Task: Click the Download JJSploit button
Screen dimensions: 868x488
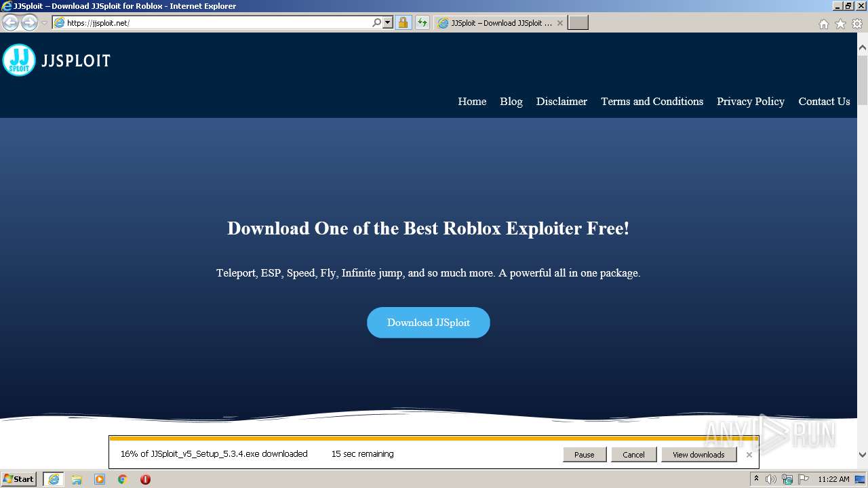Action: pos(429,323)
